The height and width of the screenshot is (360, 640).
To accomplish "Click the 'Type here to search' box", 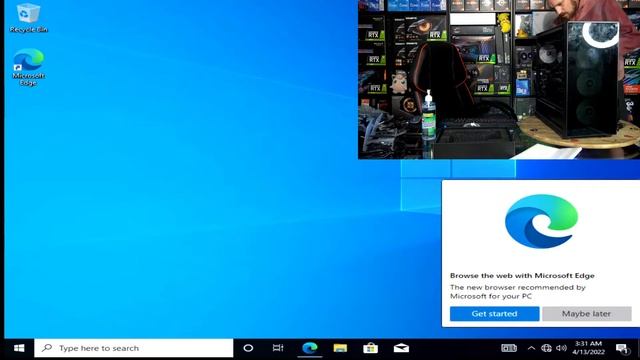I will click(134, 348).
